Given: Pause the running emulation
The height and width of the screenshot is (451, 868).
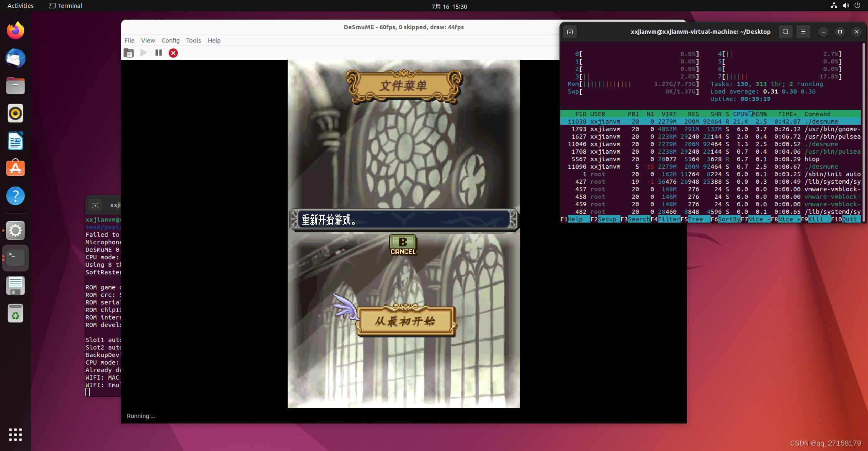Looking at the screenshot, I should point(159,53).
